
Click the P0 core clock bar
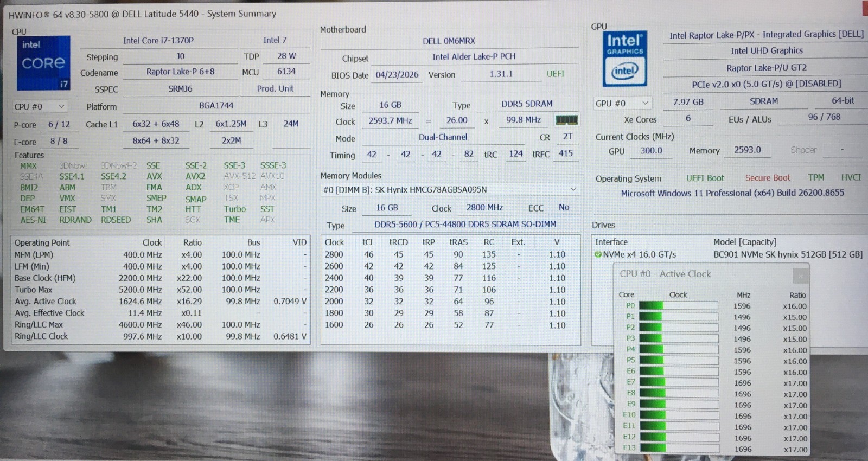678,306
